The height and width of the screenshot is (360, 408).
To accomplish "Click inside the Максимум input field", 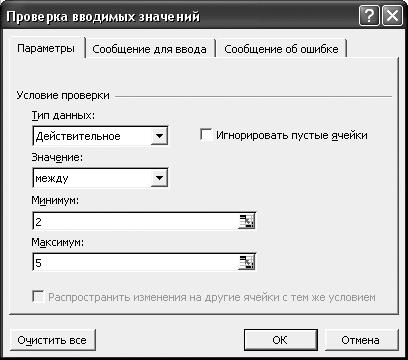I will click(x=136, y=262).
